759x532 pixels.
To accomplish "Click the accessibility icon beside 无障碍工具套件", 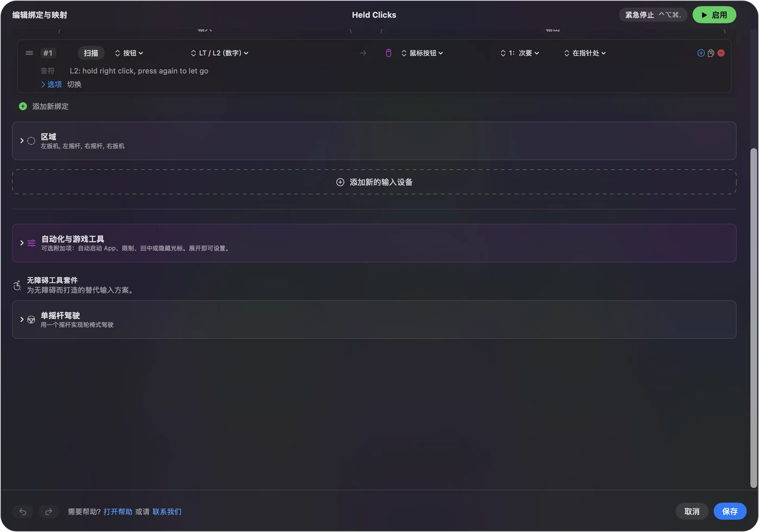I will (x=17, y=285).
